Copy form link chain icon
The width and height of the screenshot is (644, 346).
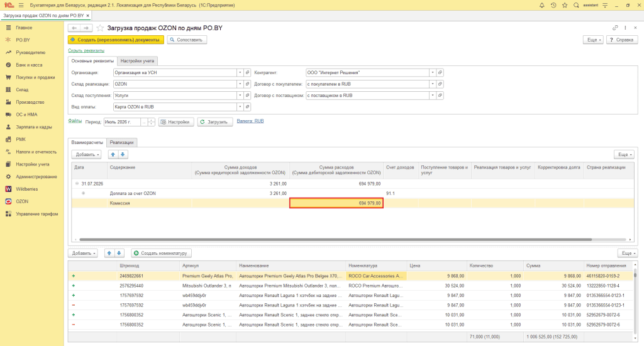(615, 28)
